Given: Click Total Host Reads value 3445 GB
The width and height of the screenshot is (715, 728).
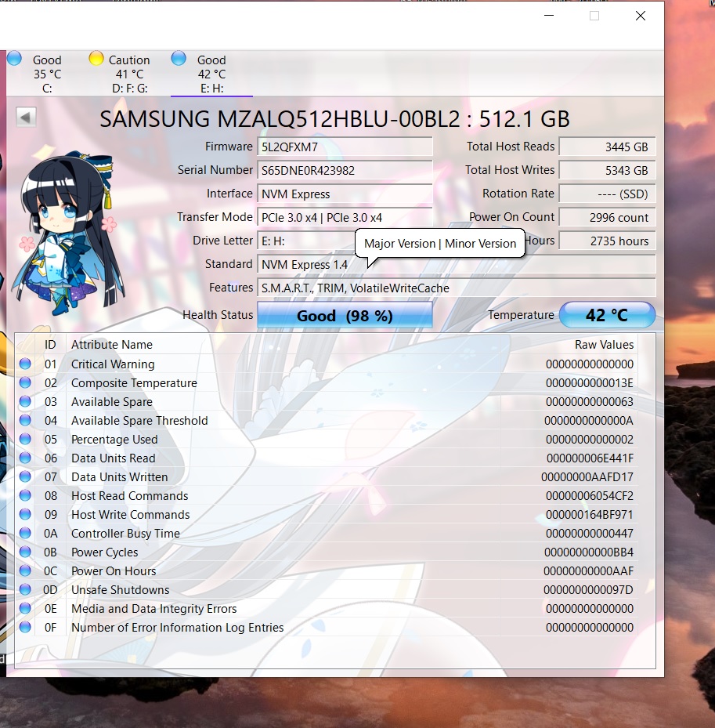Looking at the screenshot, I should 608,147.
